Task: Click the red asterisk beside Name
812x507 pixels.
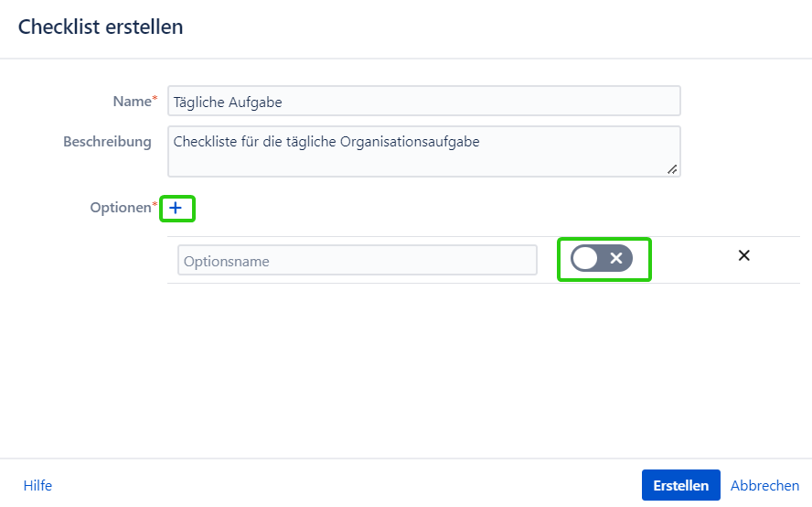Action: coord(155,99)
